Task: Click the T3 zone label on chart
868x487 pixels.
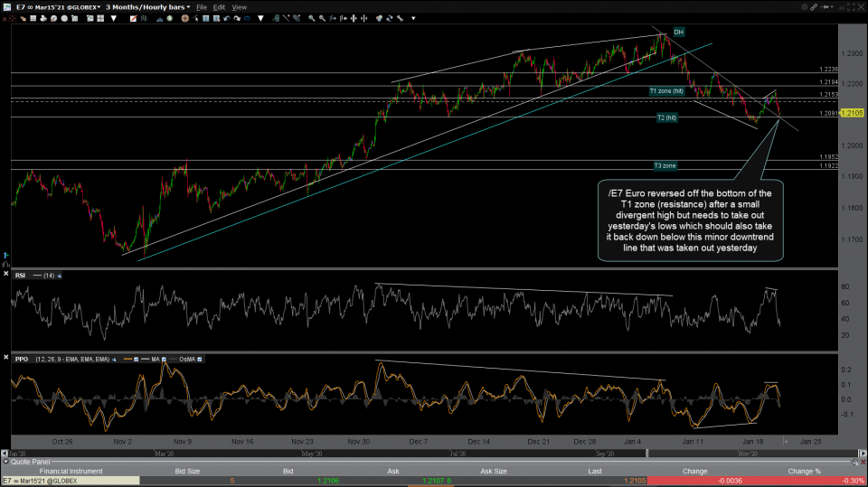Action: click(665, 165)
